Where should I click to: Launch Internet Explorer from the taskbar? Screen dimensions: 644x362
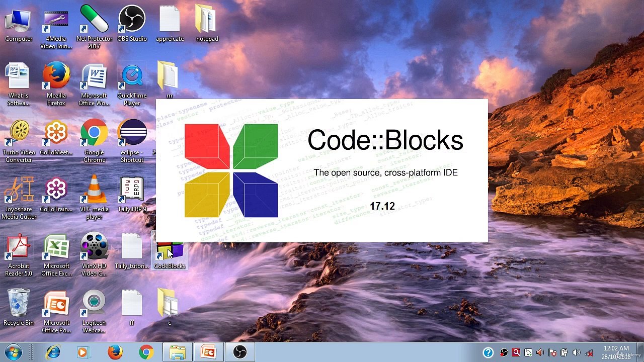tap(53, 352)
